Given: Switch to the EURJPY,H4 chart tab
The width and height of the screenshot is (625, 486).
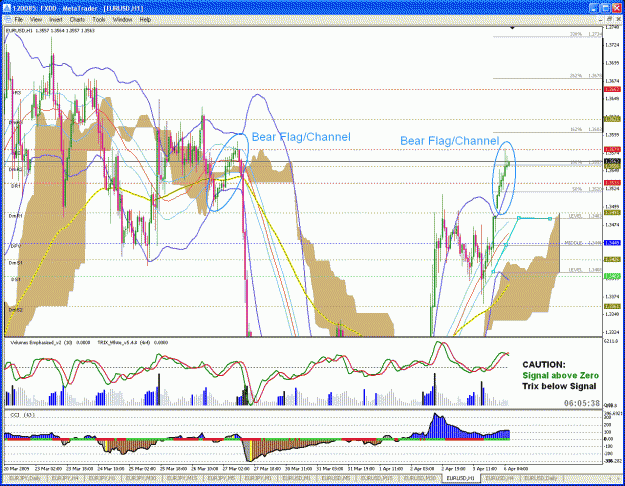Looking at the screenshot, I should (65, 478).
